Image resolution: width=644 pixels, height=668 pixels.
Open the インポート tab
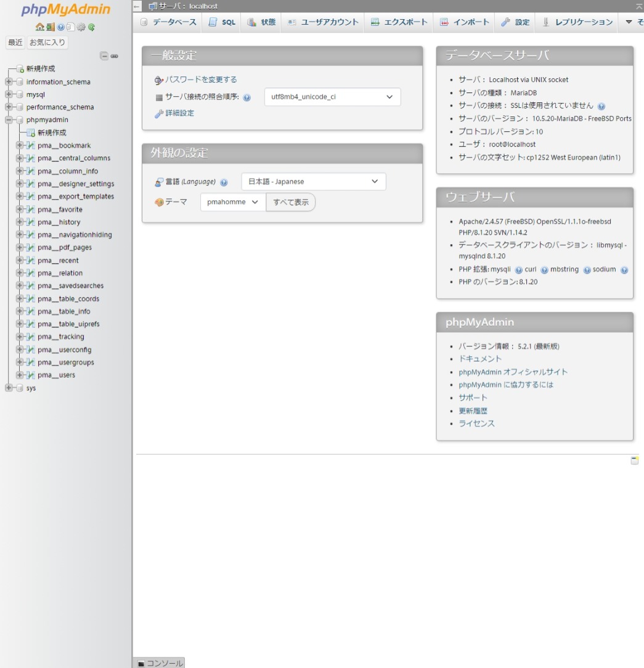pos(464,22)
